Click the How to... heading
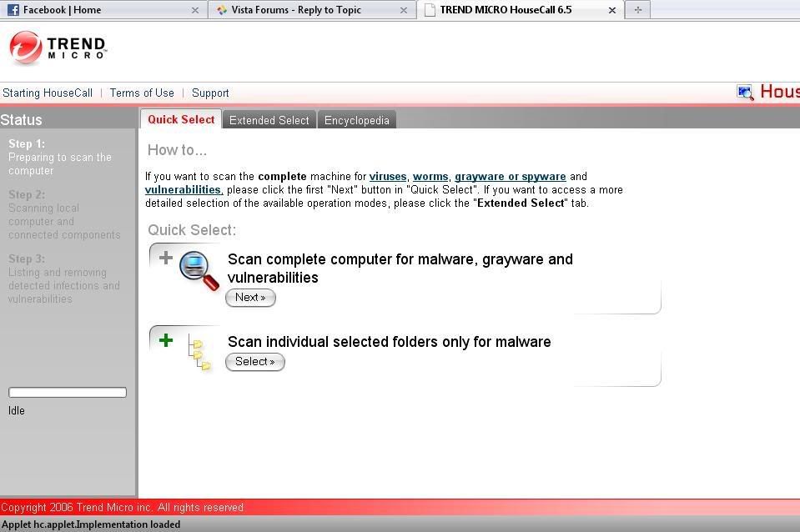800x532 pixels. point(177,150)
